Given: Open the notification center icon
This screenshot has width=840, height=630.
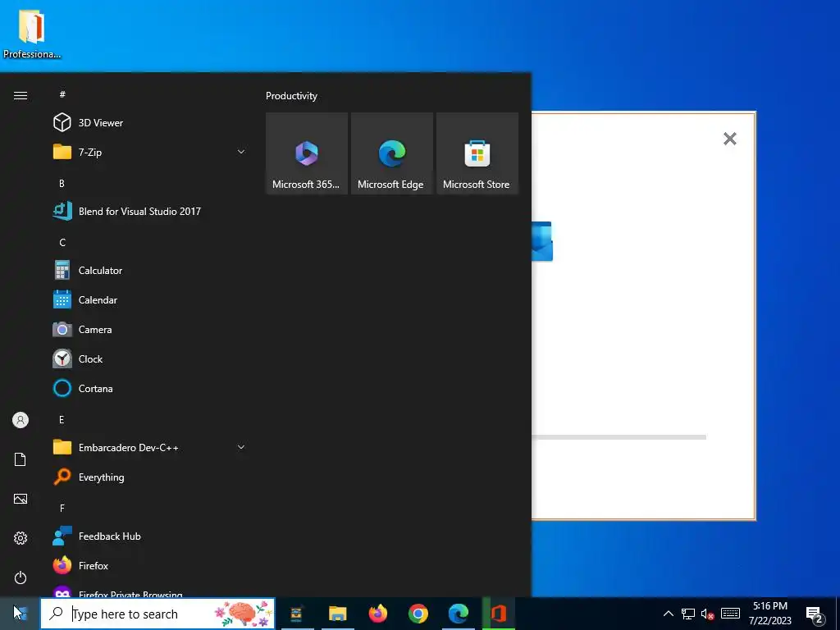Looking at the screenshot, I should tap(815, 614).
